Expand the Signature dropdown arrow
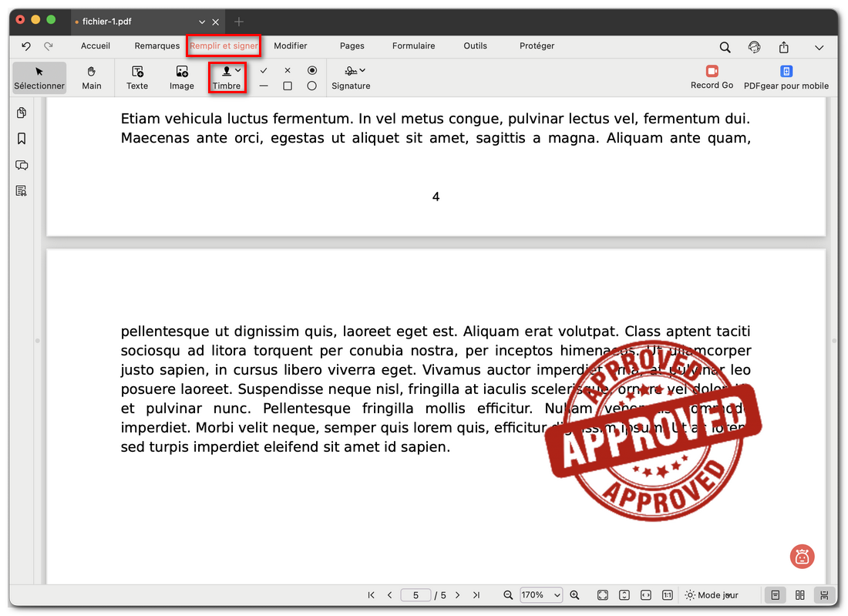Viewport: 848px width, 616px height. [x=362, y=70]
